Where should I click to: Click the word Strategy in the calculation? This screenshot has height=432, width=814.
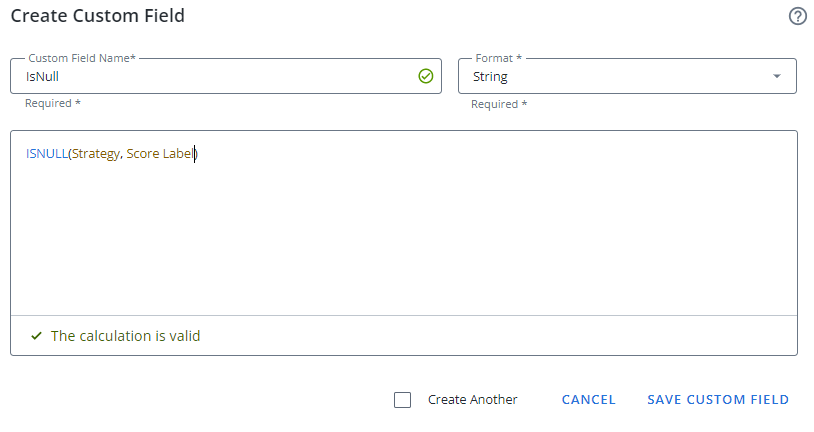95,154
